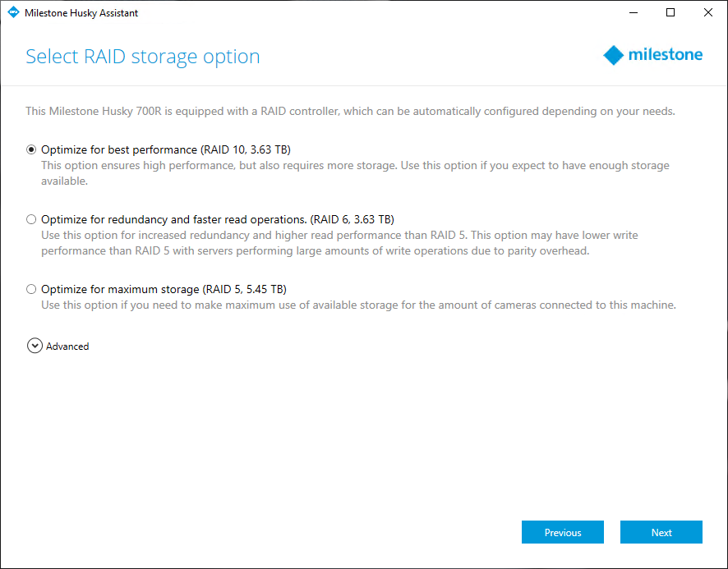Close the Husky Assistant window

click(708, 12)
